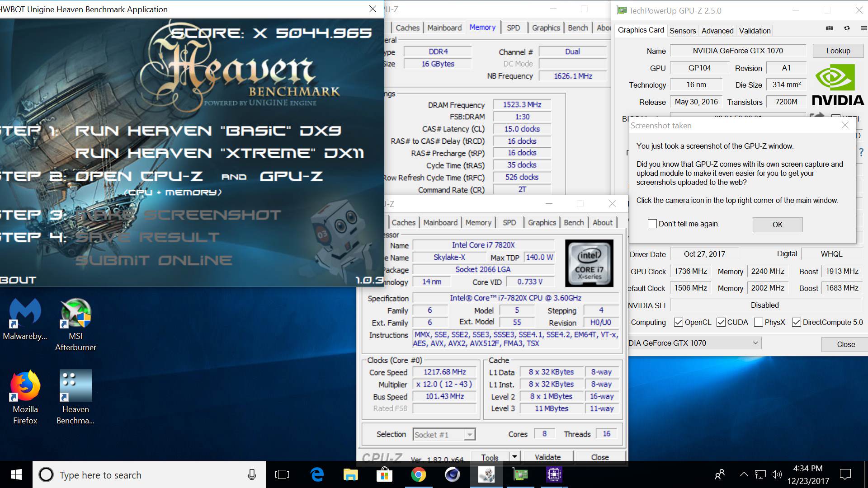The image size is (868, 488).
Task: Open the GeForce GTX 1070 GPU dropdown
Action: (695, 343)
